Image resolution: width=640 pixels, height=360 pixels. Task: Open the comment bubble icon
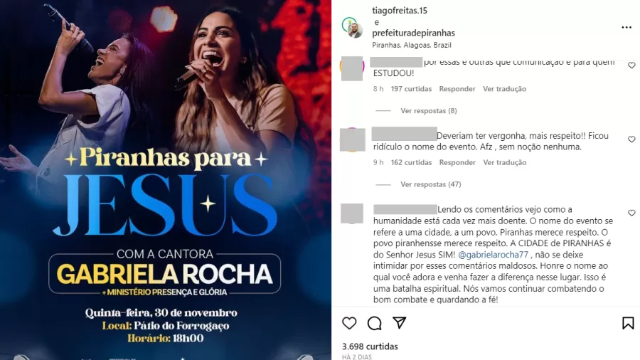pyautogui.click(x=374, y=323)
